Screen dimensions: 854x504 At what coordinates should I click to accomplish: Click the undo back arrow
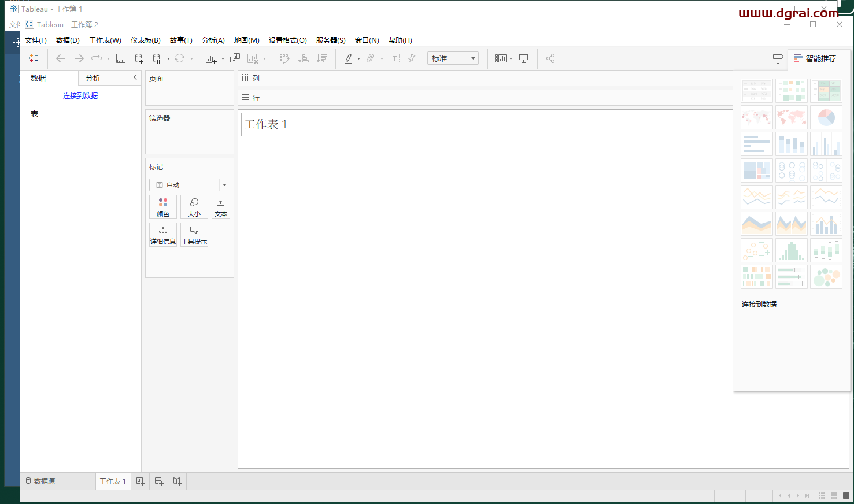[61, 58]
